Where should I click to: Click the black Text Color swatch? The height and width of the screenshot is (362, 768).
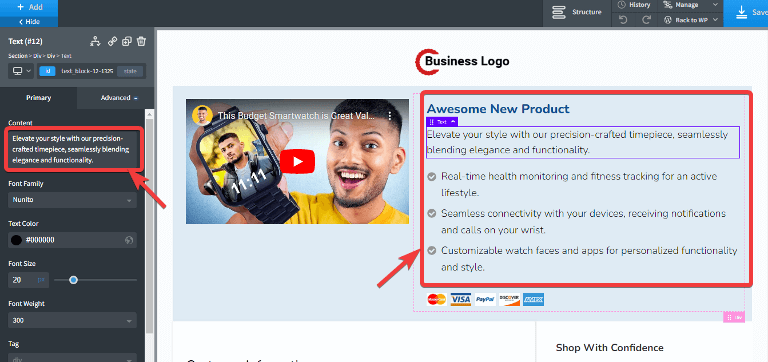coord(16,240)
